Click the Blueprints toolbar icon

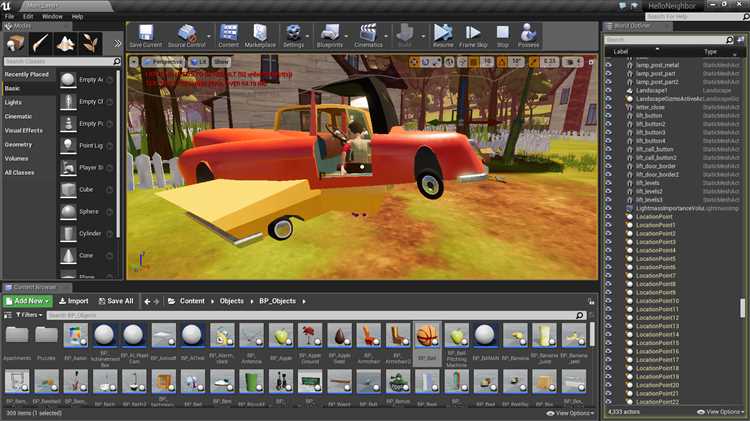tap(330, 35)
